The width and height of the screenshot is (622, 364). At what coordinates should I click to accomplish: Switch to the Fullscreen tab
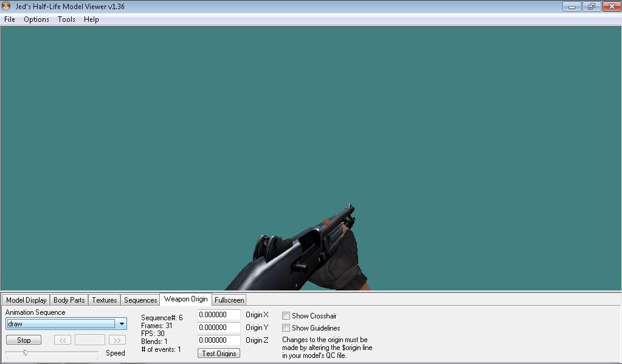pyautogui.click(x=229, y=300)
